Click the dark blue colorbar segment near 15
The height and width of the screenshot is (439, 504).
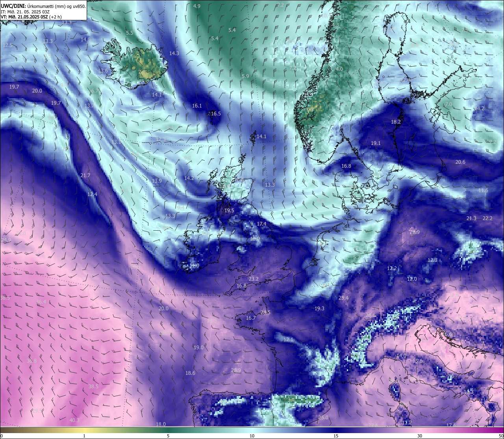click(336, 430)
